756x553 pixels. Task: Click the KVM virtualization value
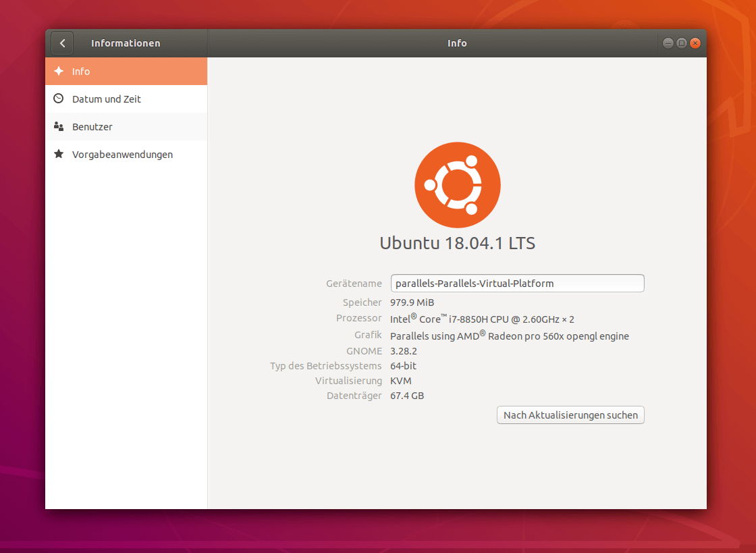(401, 381)
